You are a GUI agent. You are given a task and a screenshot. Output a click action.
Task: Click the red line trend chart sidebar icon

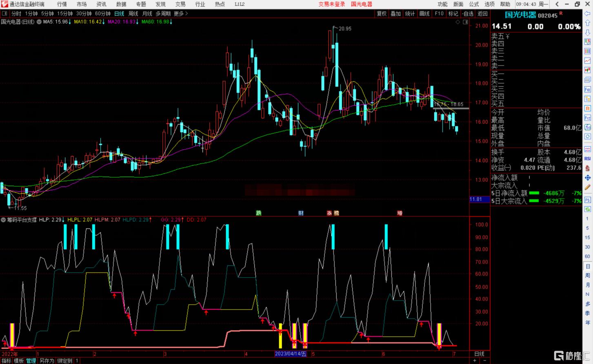coord(587,61)
